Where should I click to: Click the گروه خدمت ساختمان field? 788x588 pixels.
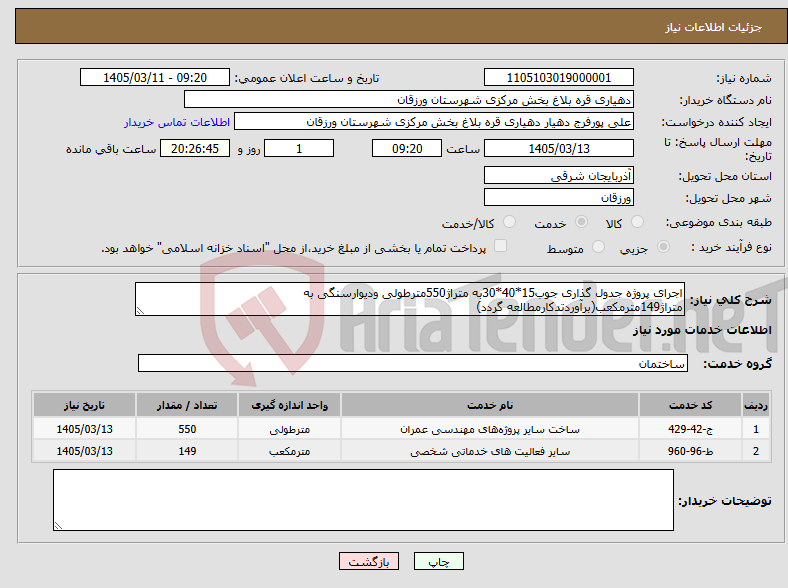click(x=413, y=363)
